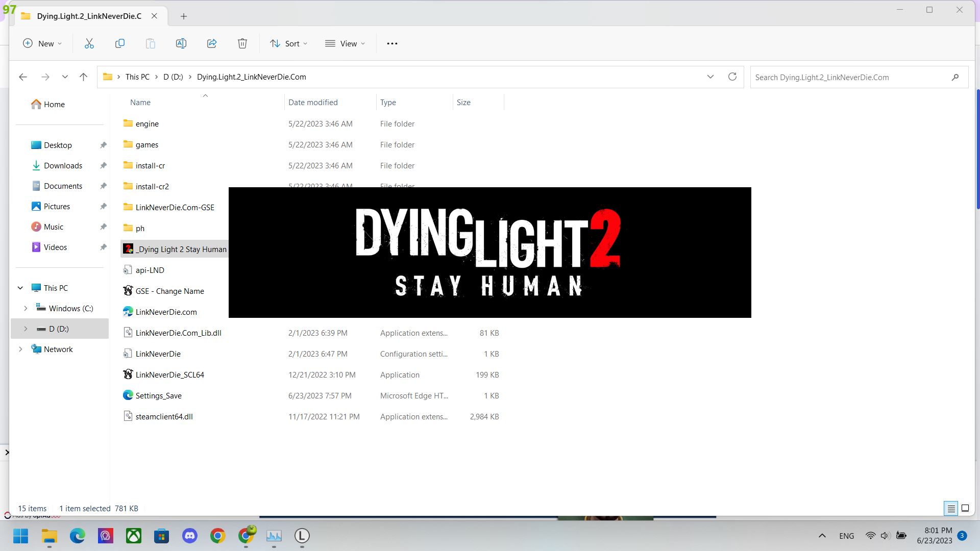Viewport: 980px width, 551px height.
Task: Go up one folder level
Action: 84,77
